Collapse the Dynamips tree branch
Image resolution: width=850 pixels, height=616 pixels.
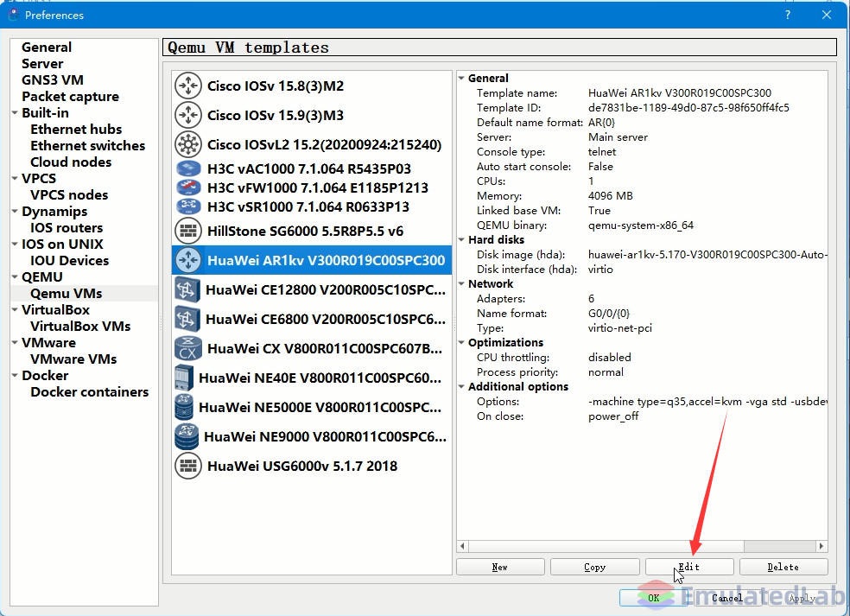point(16,212)
